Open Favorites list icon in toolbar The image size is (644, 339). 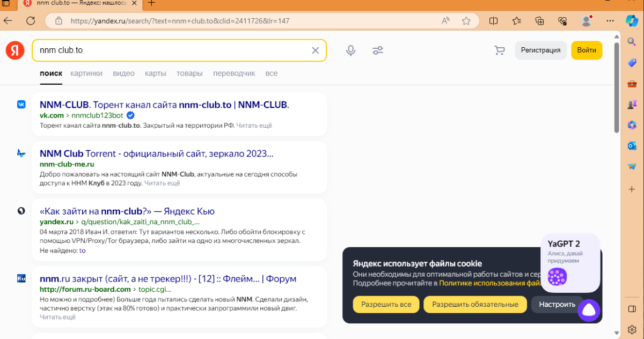(x=517, y=21)
